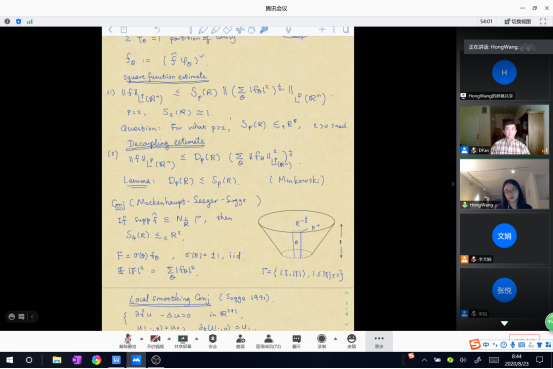The height and width of the screenshot is (369, 553).
Task: Collapse the participant video sidebar
Action: (x=453, y=184)
